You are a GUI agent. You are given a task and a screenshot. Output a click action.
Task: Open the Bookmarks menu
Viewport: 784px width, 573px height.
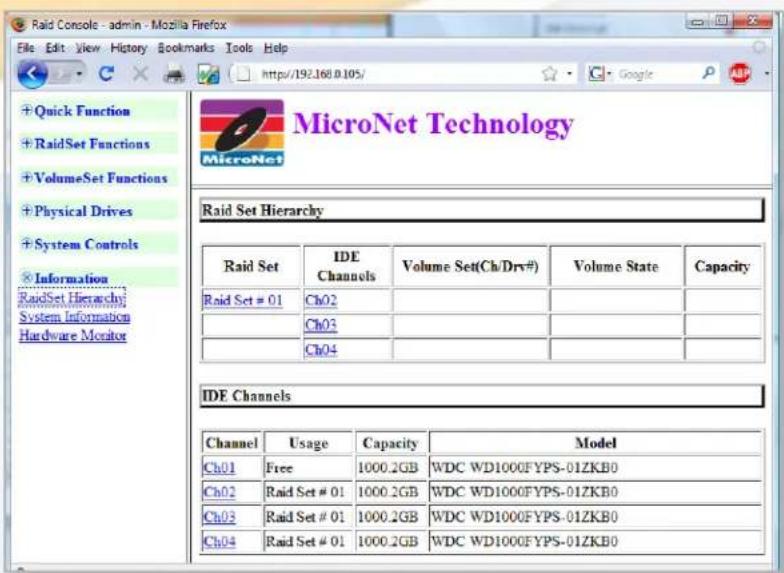[x=186, y=48]
